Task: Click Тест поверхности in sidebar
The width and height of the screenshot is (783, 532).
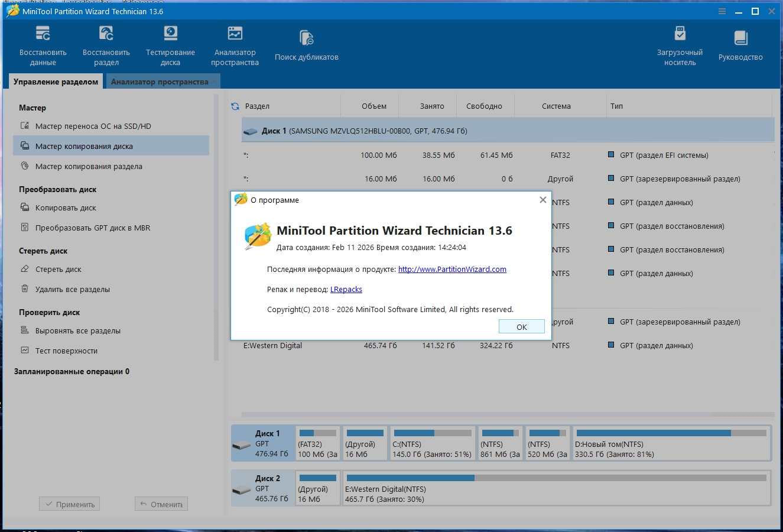Action: point(66,351)
